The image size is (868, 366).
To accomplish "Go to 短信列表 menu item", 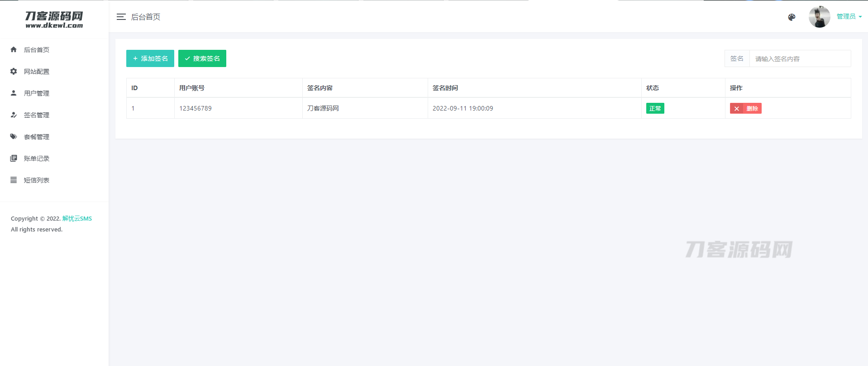I will [x=37, y=180].
